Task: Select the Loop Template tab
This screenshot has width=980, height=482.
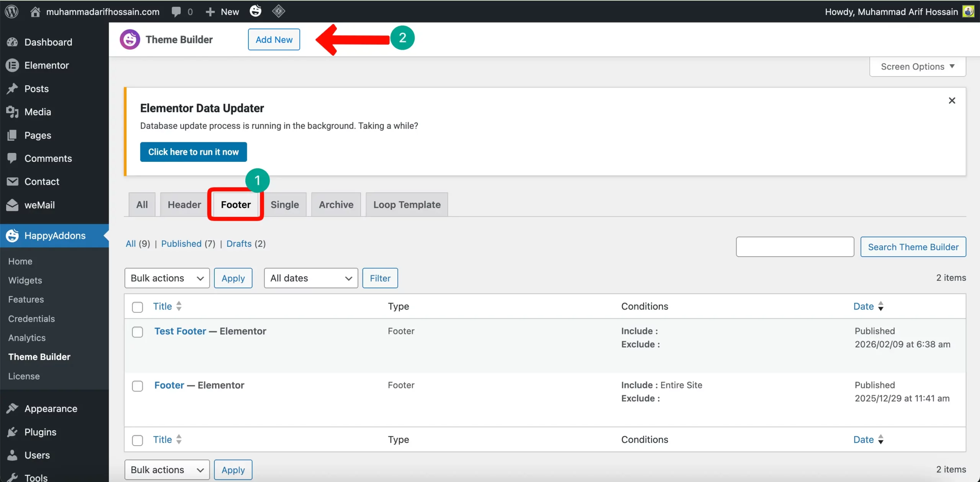Action: click(407, 205)
